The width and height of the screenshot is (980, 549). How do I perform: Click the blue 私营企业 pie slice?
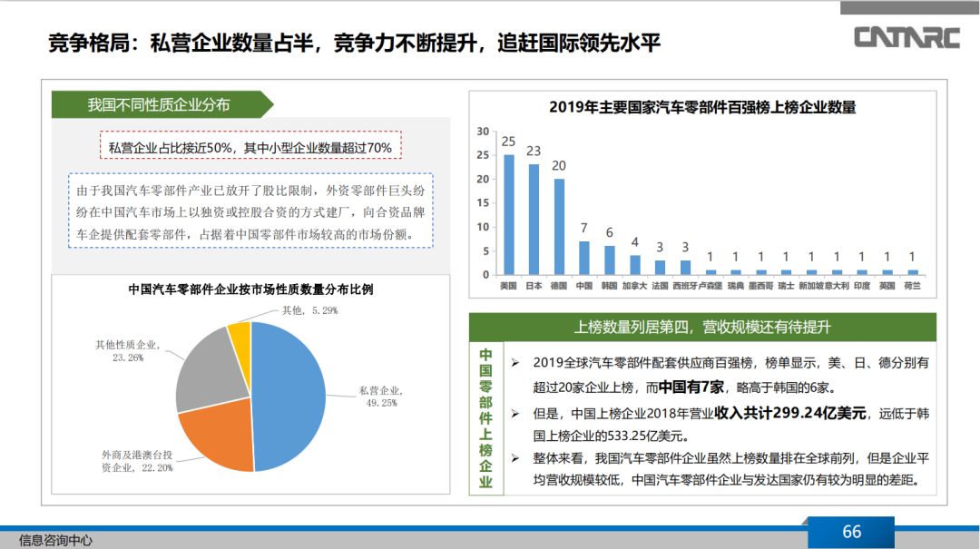click(x=290, y=397)
